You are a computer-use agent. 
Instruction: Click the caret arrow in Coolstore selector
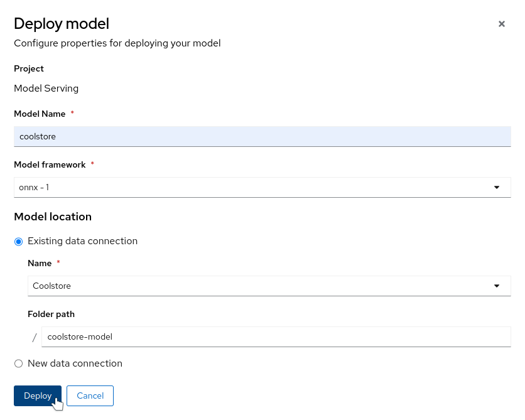click(497, 286)
